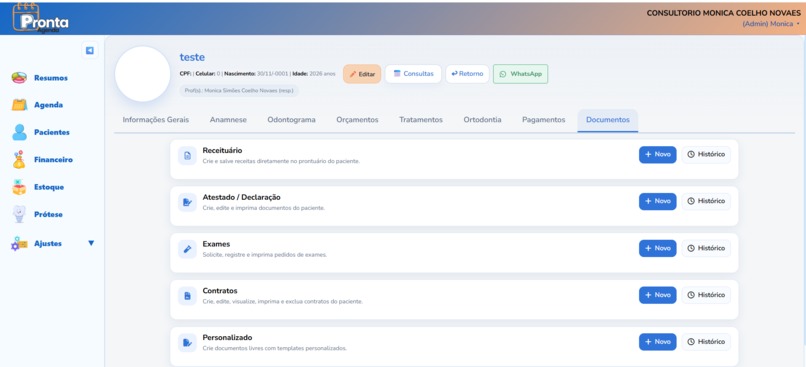Go to Prótese in the sidebar
The height and width of the screenshot is (367, 806).
coord(48,214)
